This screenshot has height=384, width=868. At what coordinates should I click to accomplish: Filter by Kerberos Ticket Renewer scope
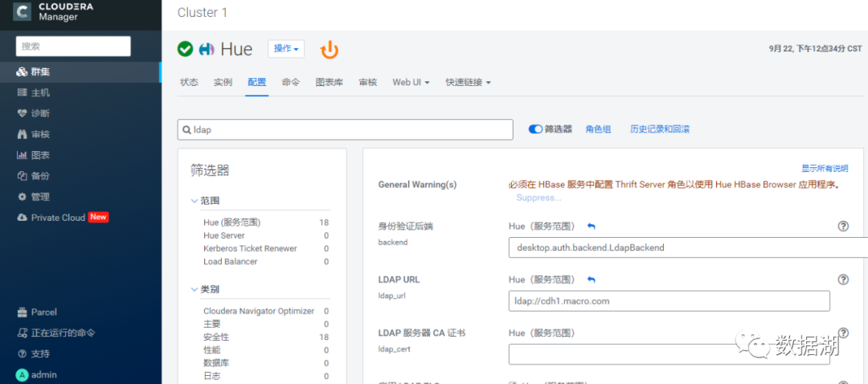tap(250, 248)
